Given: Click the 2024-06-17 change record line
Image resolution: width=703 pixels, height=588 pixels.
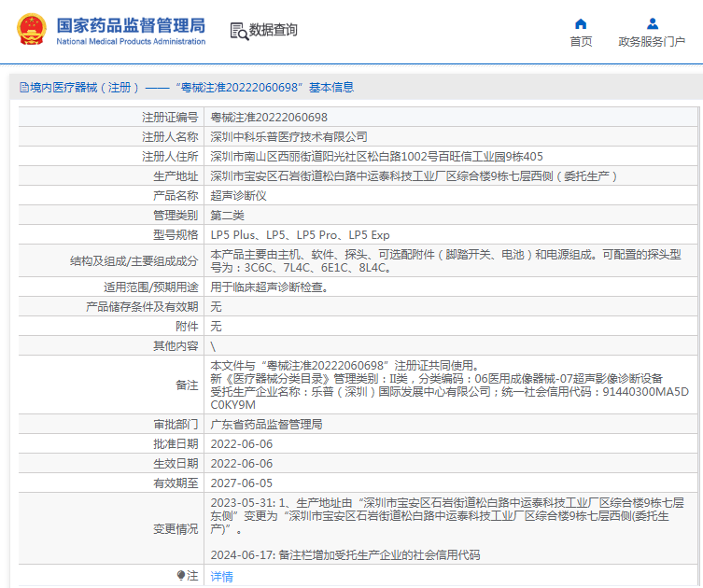Looking at the screenshot, I should pos(345,555).
